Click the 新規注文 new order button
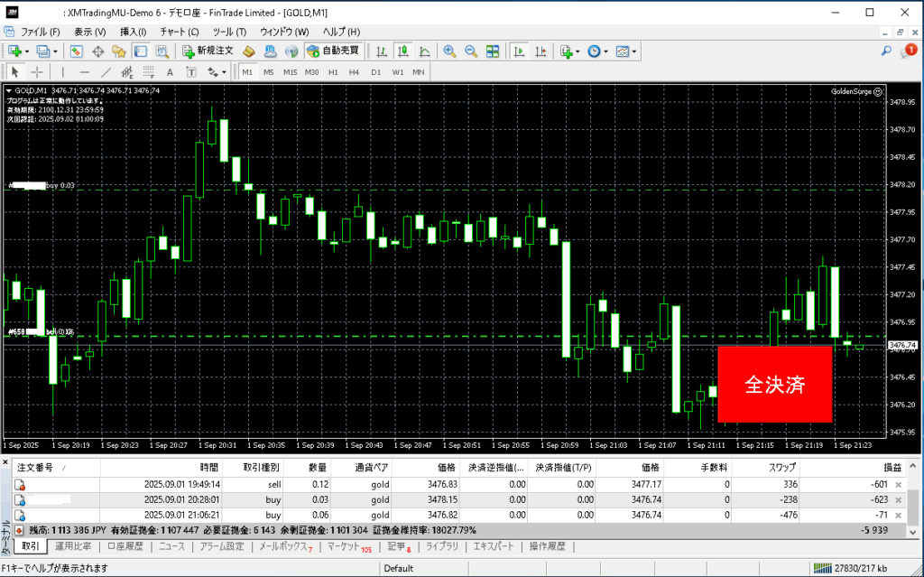Viewport: 924px width, 577px height. [x=208, y=51]
